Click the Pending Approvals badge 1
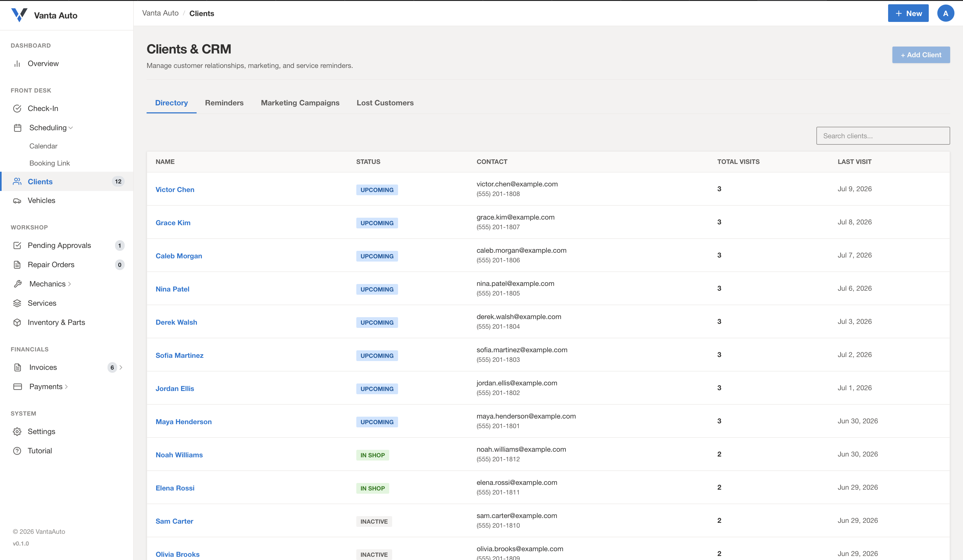 (x=120, y=246)
